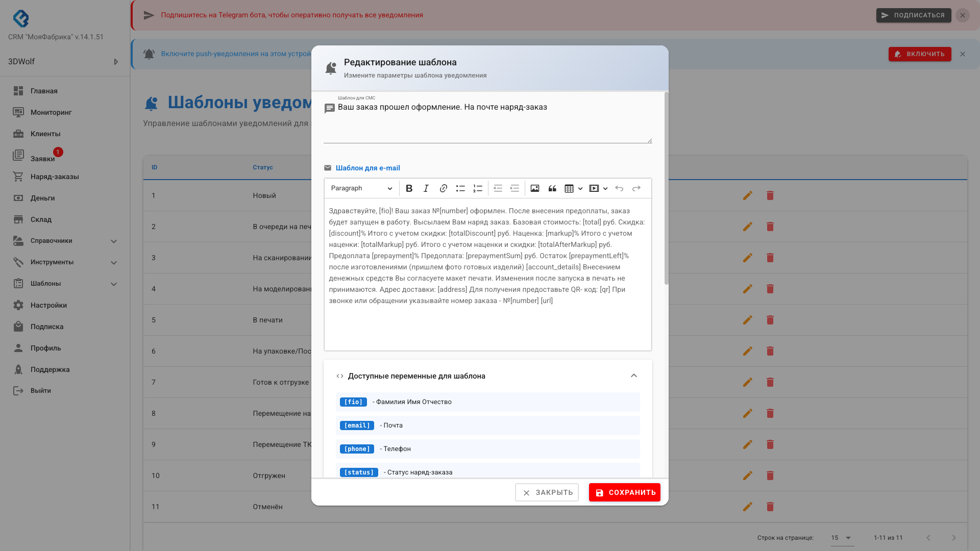Create a numbered list in the editor
This screenshot has width=980, height=551.
pos(477,188)
